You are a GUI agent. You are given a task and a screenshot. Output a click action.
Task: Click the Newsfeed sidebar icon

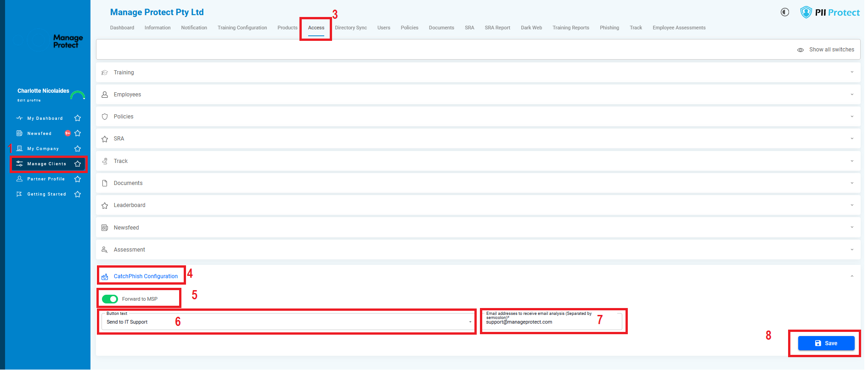[19, 134]
